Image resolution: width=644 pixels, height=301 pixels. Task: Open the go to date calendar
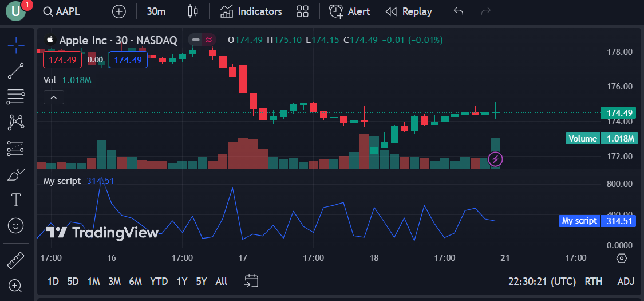coord(251,282)
